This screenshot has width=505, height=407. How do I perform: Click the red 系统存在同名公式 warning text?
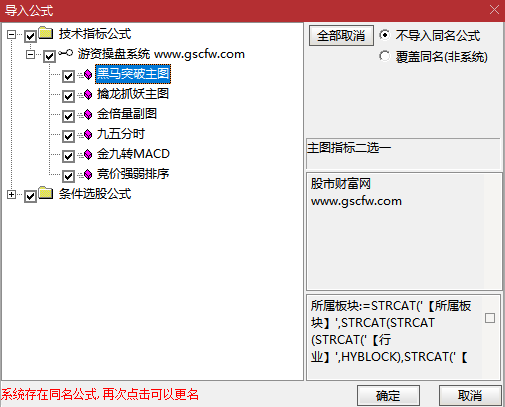(100, 395)
